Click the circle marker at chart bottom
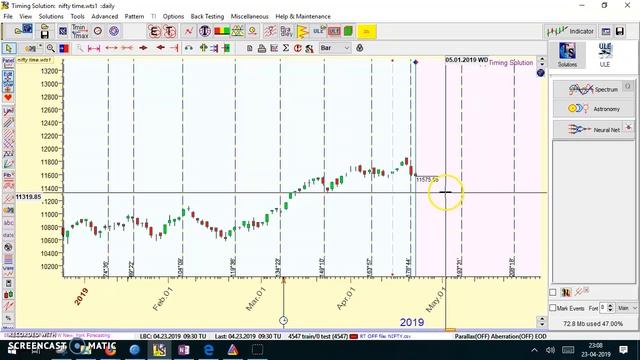Viewport: 640px width, 360px height. (283, 320)
